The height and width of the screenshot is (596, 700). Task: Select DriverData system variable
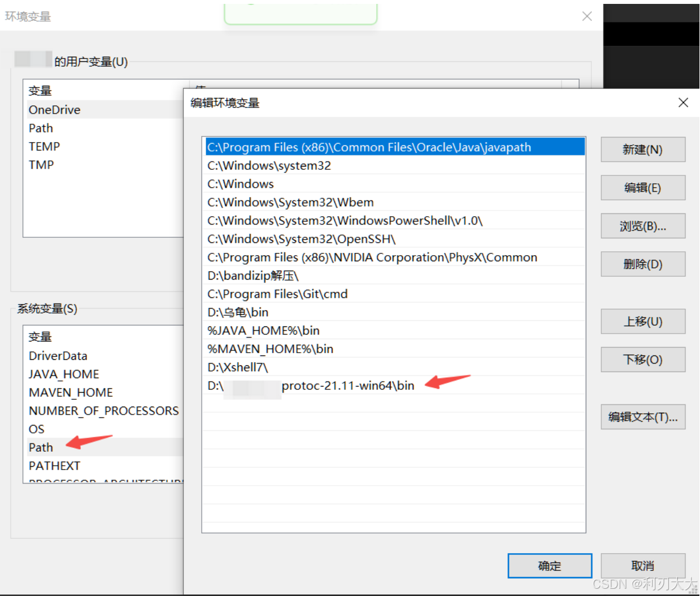tap(105, 355)
